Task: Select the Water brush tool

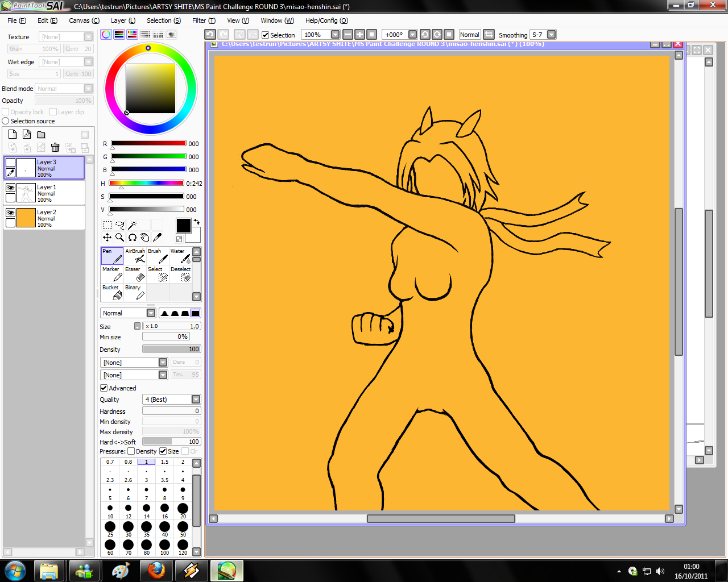Action: click(180, 256)
